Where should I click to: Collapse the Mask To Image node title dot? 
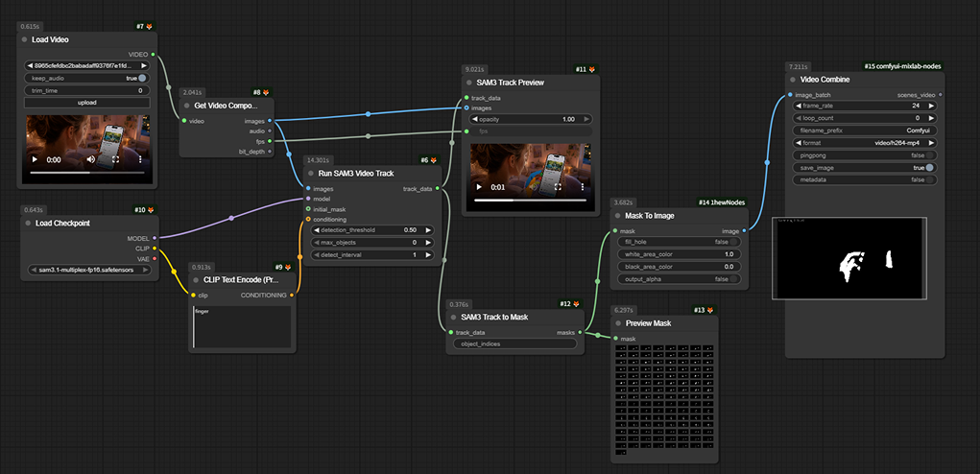[617, 216]
